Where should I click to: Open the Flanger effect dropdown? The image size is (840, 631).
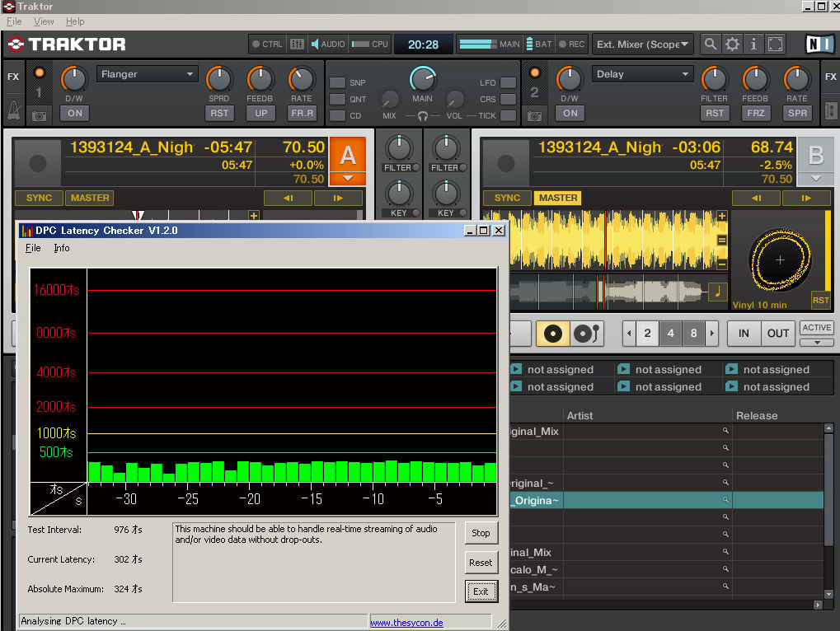click(147, 74)
